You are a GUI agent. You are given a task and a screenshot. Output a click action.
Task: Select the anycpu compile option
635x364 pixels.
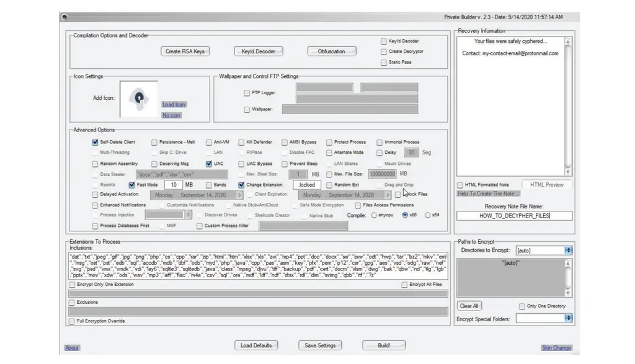click(374, 215)
